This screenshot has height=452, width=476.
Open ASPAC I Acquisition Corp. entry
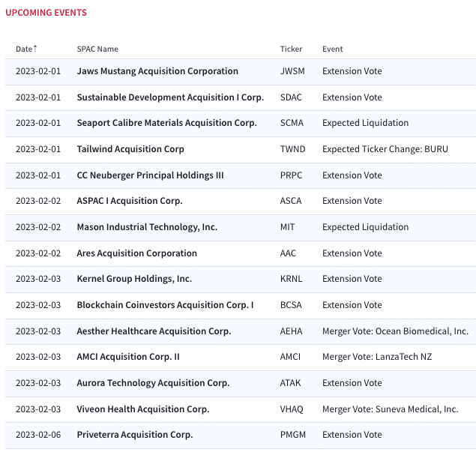[x=130, y=201]
